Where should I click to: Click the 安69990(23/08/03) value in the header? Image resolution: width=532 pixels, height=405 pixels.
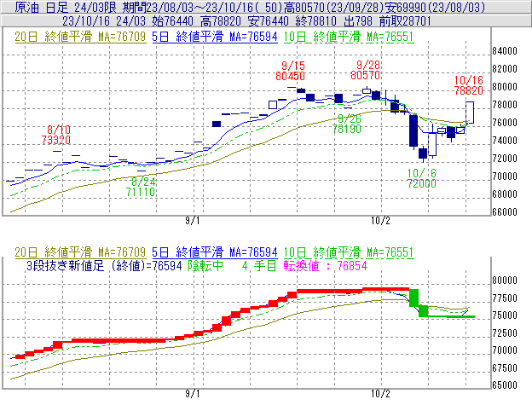(435, 7)
